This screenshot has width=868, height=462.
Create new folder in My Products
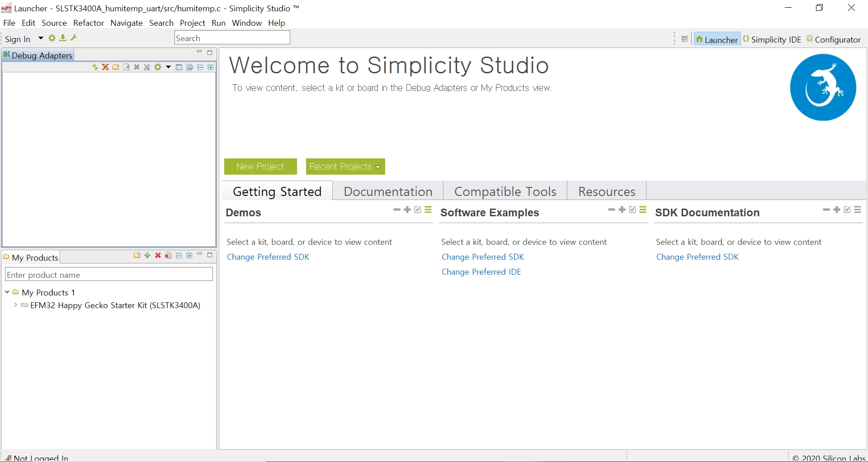137,255
